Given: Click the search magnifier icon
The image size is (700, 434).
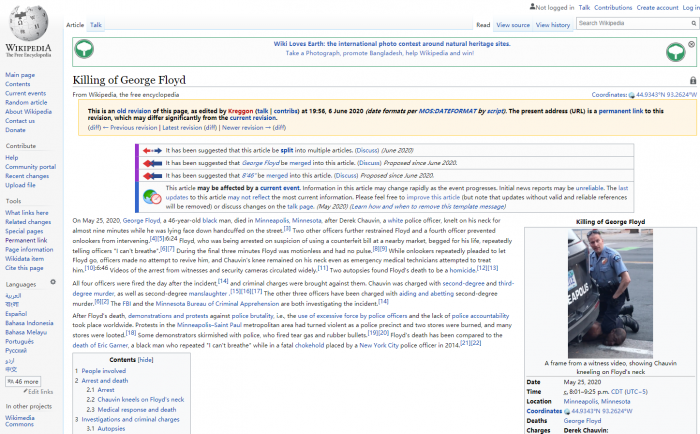Looking at the screenshot, I should click(x=694, y=23).
